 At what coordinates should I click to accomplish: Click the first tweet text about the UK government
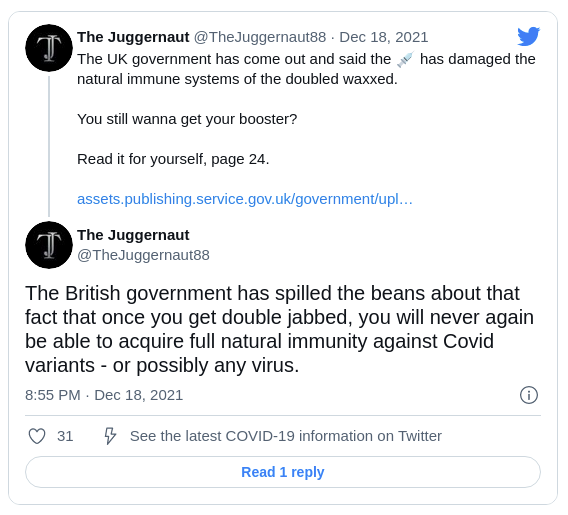pyautogui.click(x=306, y=69)
